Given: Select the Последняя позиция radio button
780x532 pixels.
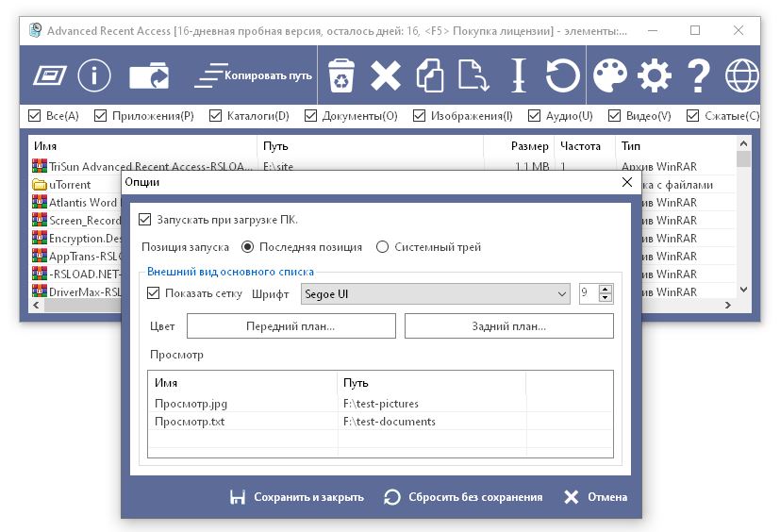Looking at the screenshot, I should [247, 247].
